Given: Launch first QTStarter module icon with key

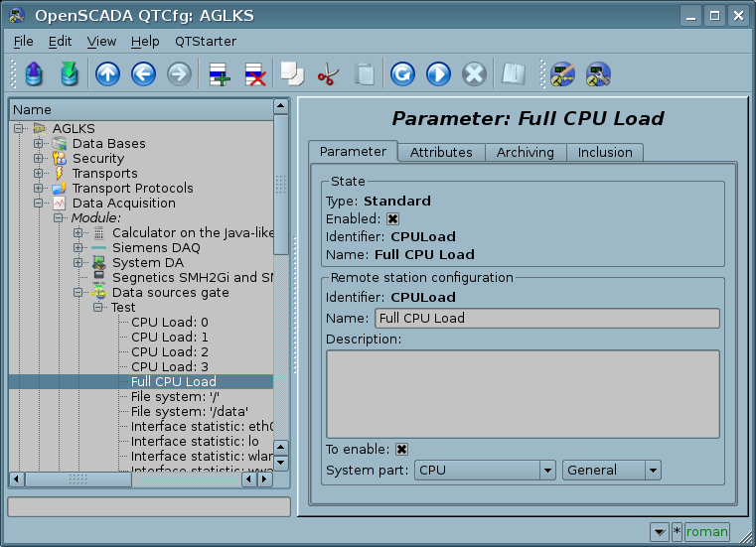Looking at the screenshot, I should tap(562, 74).
